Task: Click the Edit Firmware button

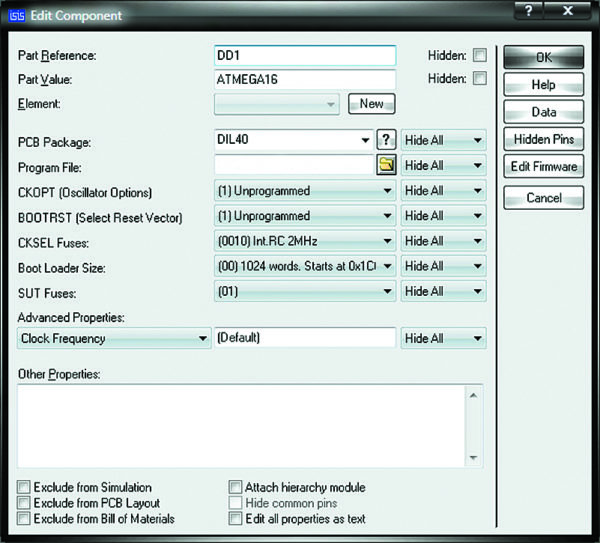Action: tap(544, 166)
